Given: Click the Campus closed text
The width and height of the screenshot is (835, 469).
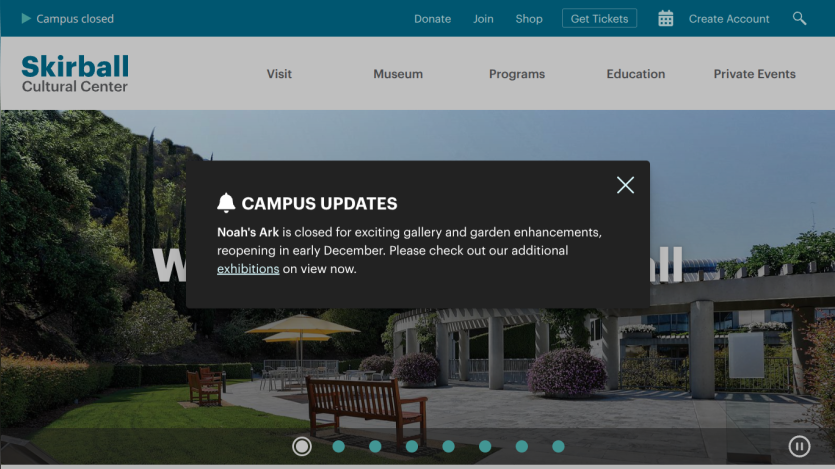Looking at the screenshot, I should point(75,19).
